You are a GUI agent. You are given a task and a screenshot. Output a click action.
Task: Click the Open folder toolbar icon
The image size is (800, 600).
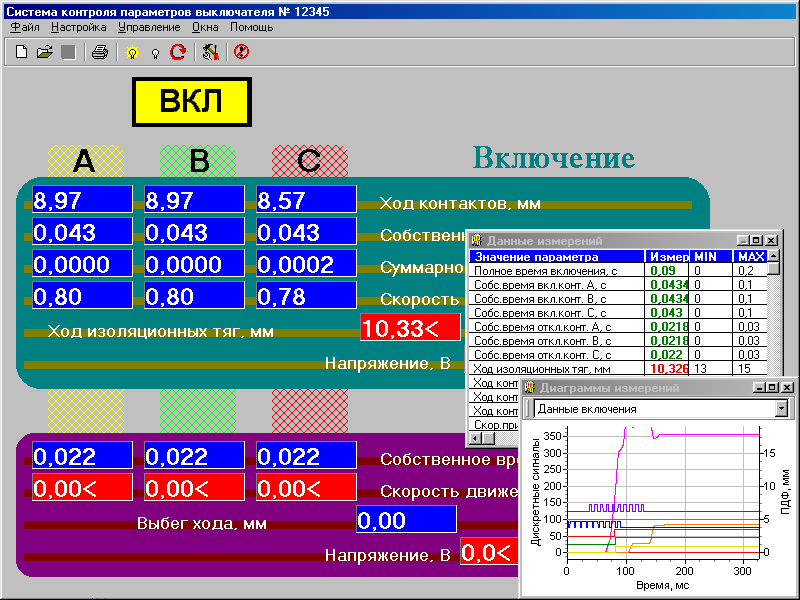pos(45,52)
